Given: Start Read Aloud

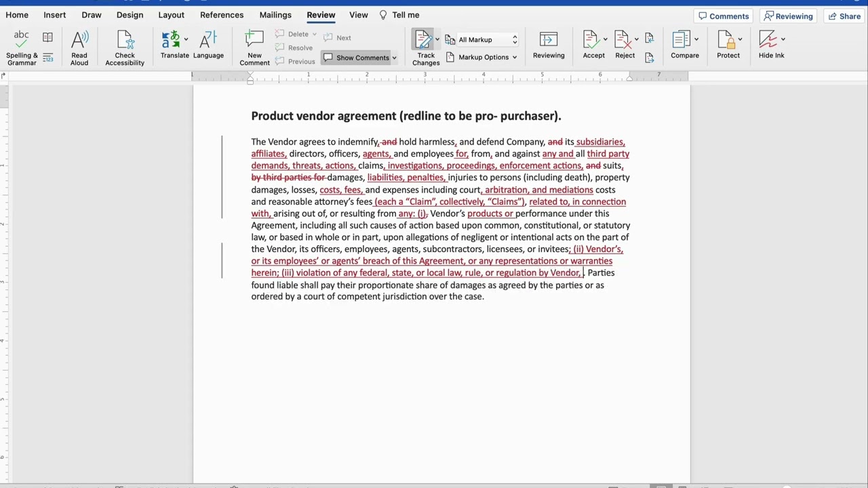Looking at the screenshot, I should pos(79,47).
